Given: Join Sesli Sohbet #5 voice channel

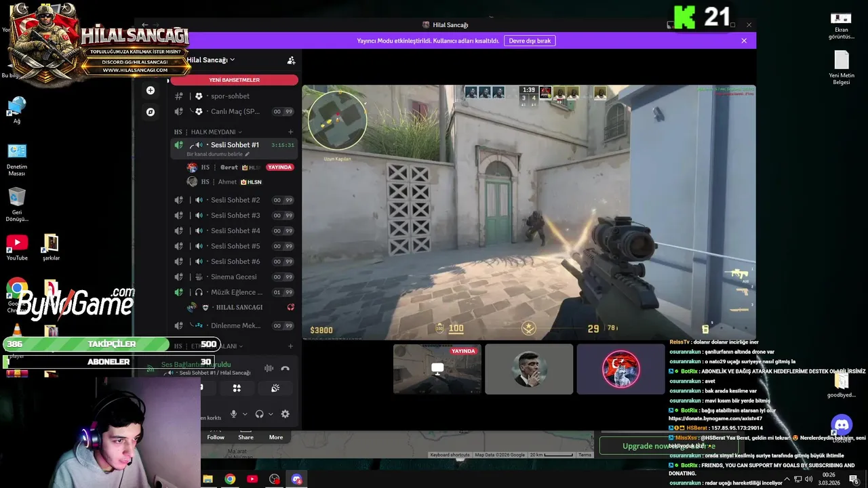Looking at the screenshot, I should click(234, 246).
